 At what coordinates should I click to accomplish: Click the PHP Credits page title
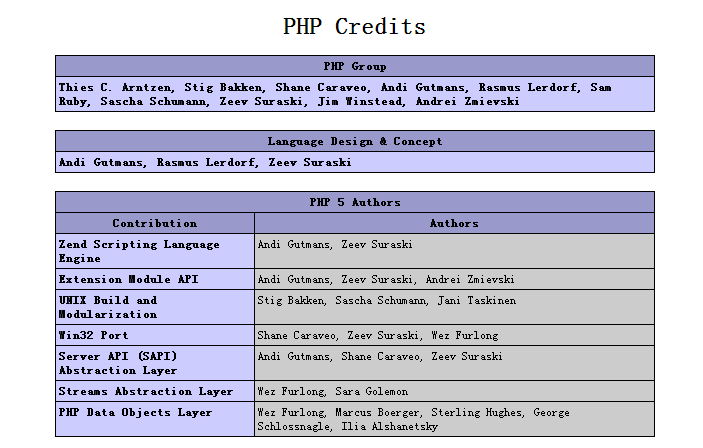point(354,27)
